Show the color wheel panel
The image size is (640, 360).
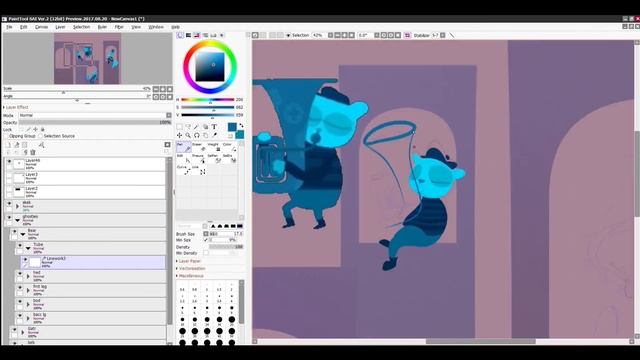click(x=180, y=36)
